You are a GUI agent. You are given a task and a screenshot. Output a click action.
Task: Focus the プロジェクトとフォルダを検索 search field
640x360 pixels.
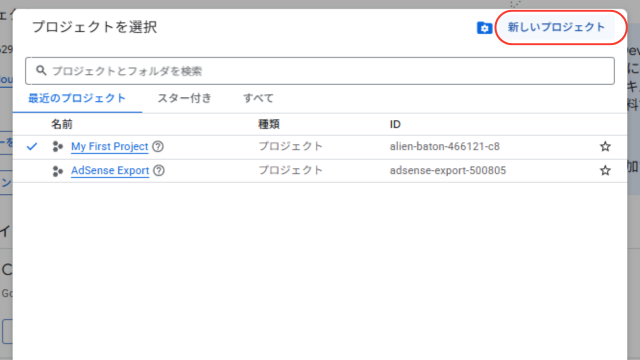[320, 71]
